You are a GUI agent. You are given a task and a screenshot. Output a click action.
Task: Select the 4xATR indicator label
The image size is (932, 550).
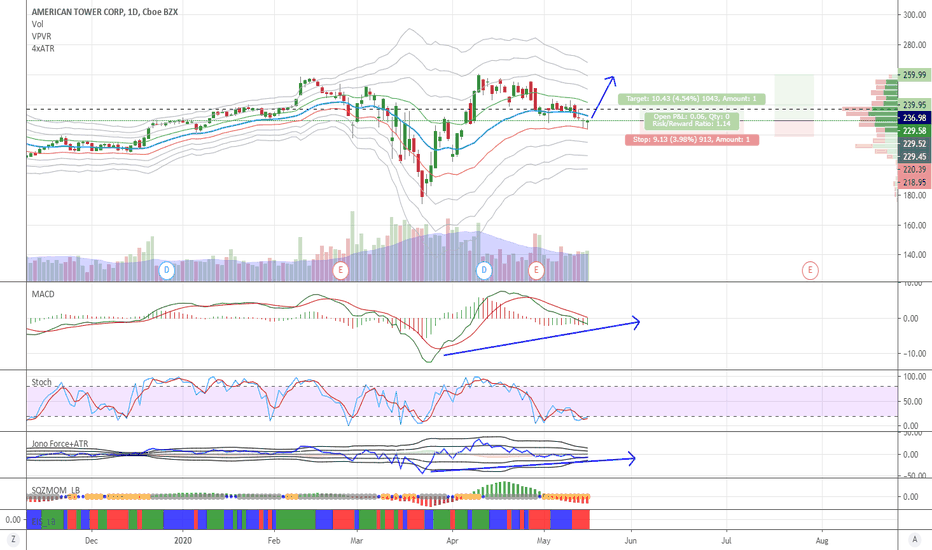pos(43,49)
